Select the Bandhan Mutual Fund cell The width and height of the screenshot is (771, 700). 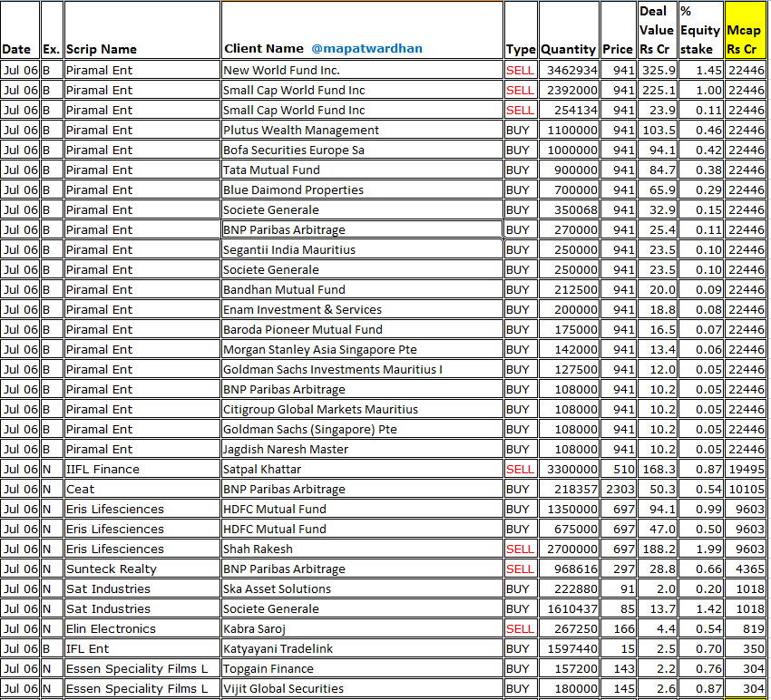click(363, 289)
